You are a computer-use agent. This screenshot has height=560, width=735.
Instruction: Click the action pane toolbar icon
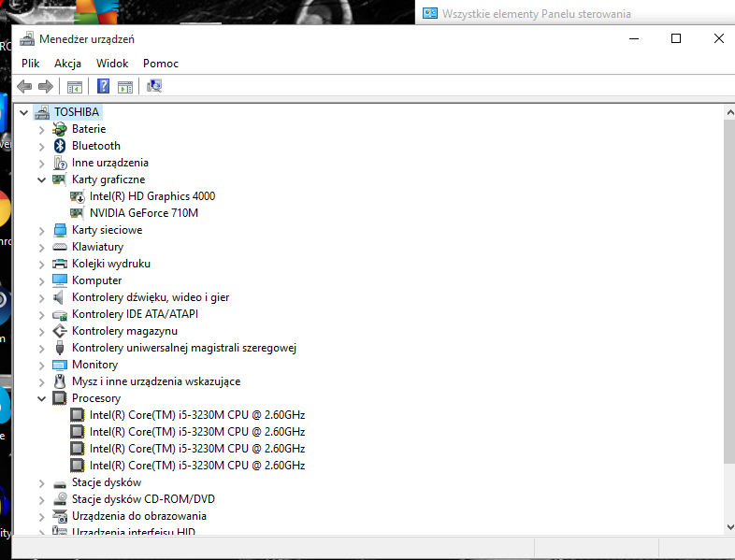[125, 87]
